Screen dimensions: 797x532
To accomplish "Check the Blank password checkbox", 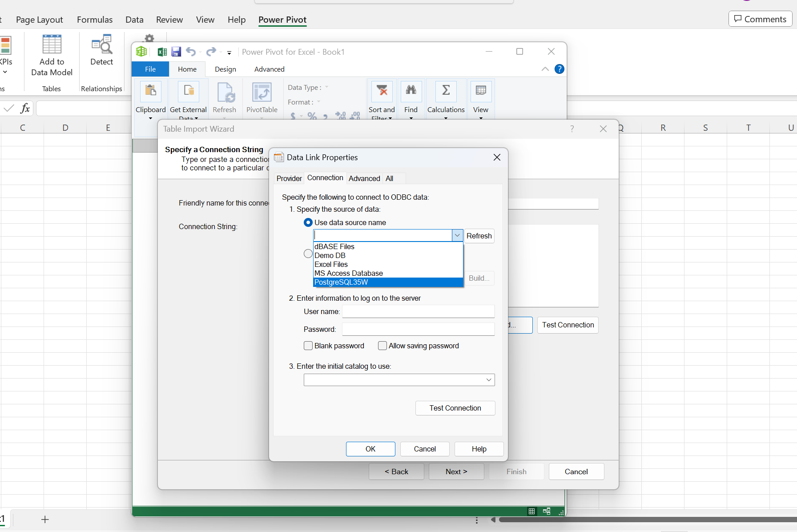I will point(308,346).
